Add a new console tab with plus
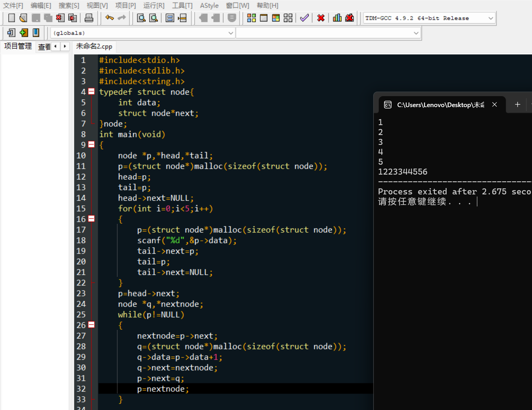The height and width of the screenshot is (410, 532). coord(518,104)
